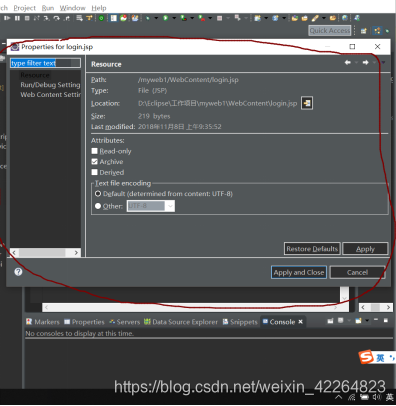Click the help question mark icon in dialog
The width and height of the screenshot is (396, 406).
point(18,272)
